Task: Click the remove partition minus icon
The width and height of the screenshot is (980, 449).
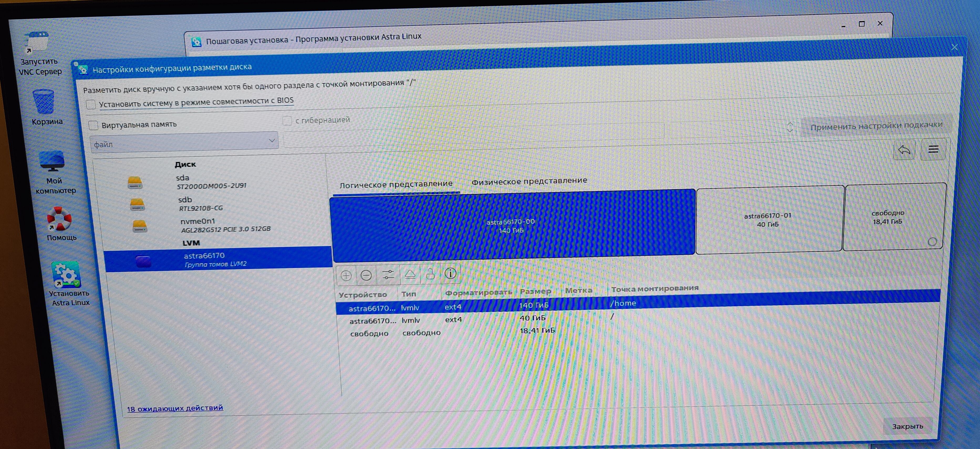Action: [x=366, y=275]
